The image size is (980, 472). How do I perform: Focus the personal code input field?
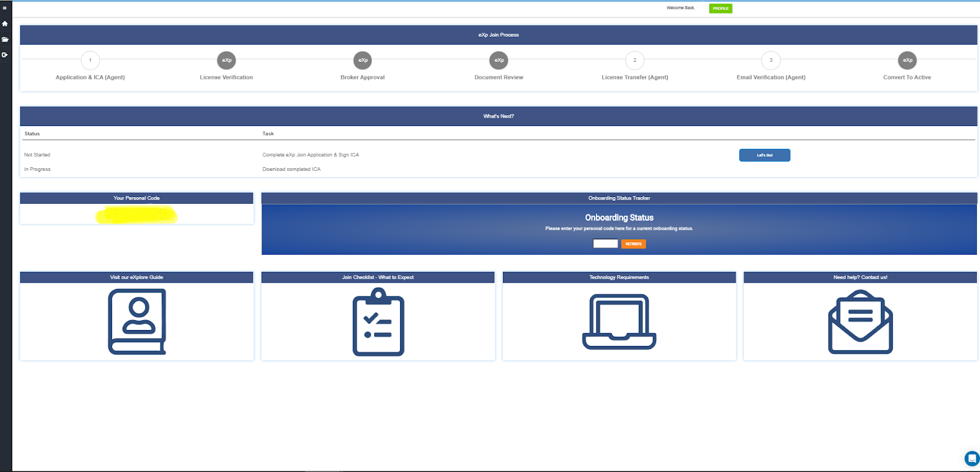pyautogui.click(x=606, y=244)
